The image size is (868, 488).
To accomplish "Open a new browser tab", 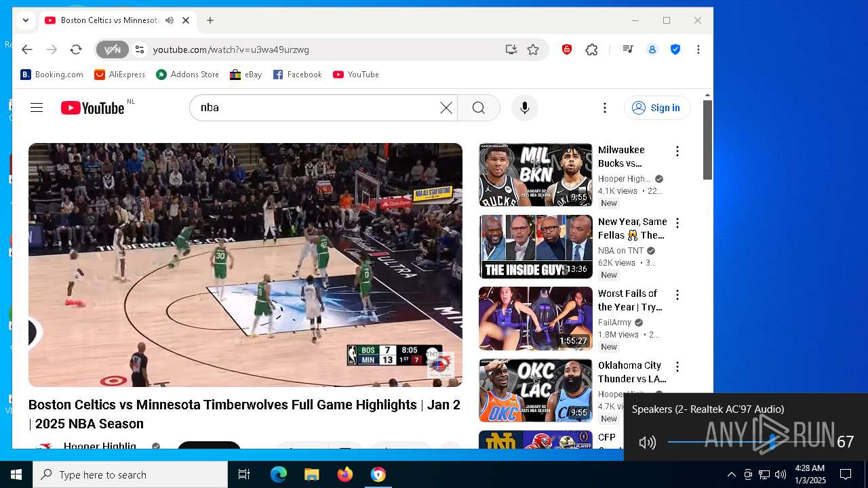I will click(x=210, y=20).
